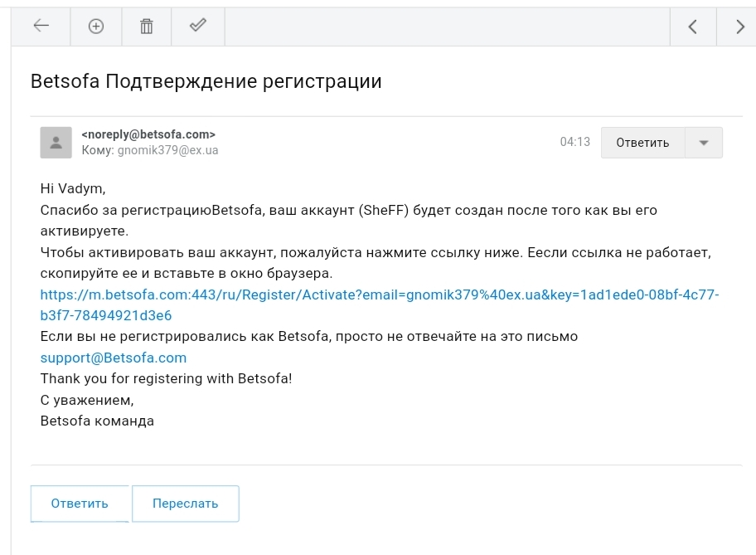Go to the previous email with the left chevron
Screen dimensions: 756x555
pos(693,26)
